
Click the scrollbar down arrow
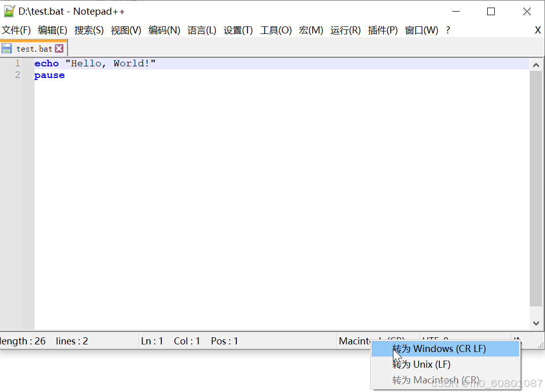coord(536,323)
